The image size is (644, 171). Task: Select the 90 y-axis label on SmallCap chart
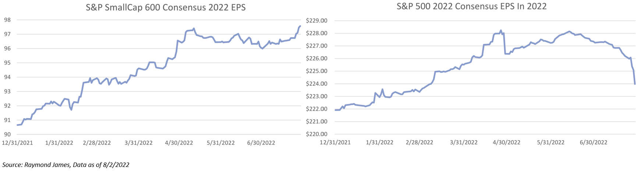click(7, 135)
